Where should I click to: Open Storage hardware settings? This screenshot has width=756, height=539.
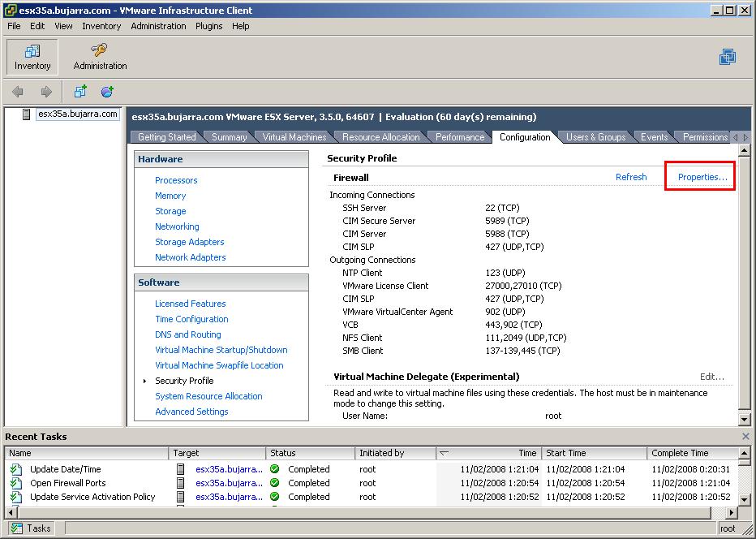point(170,211)
